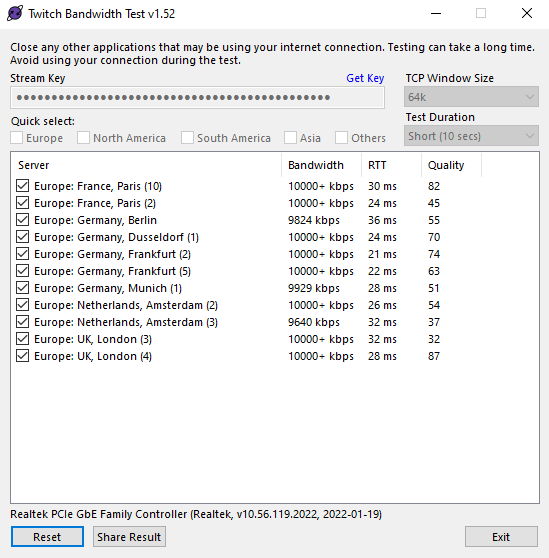The image size is (549, 558).
Task: Uncheck Netherlands, Amsterdam (3) server
Action: point(22,322)
